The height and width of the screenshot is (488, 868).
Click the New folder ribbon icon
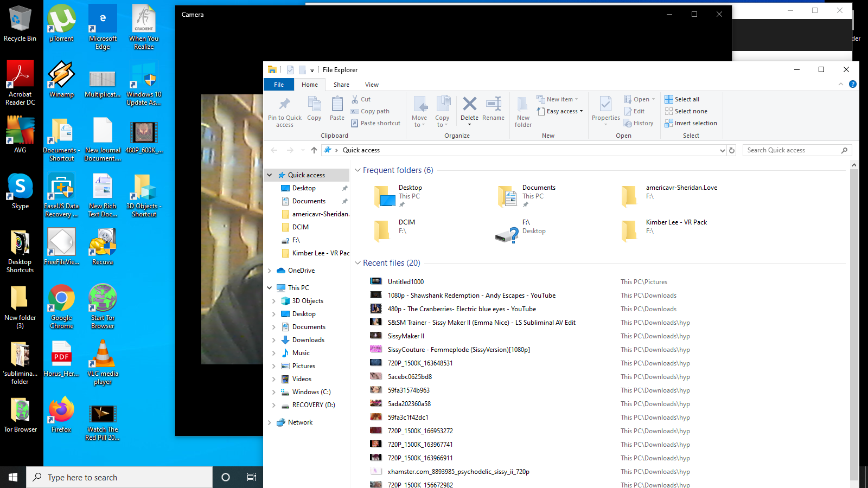[523, 104]
